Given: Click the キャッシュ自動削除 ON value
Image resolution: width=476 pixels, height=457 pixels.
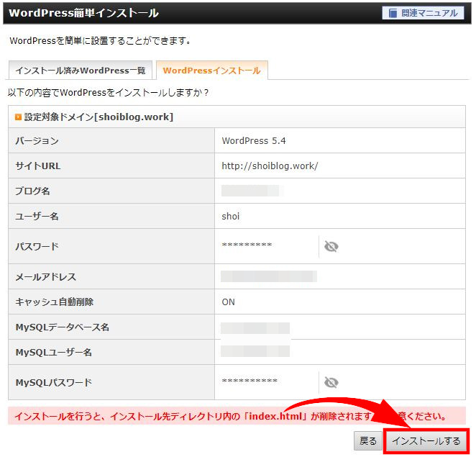Looking at the screenshot, I should tap(228, 302).
